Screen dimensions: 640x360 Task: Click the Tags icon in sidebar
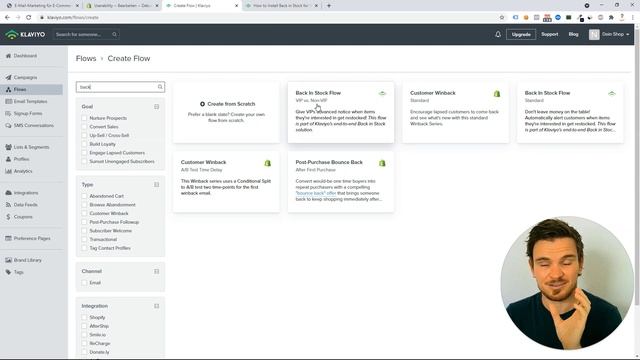9,272
